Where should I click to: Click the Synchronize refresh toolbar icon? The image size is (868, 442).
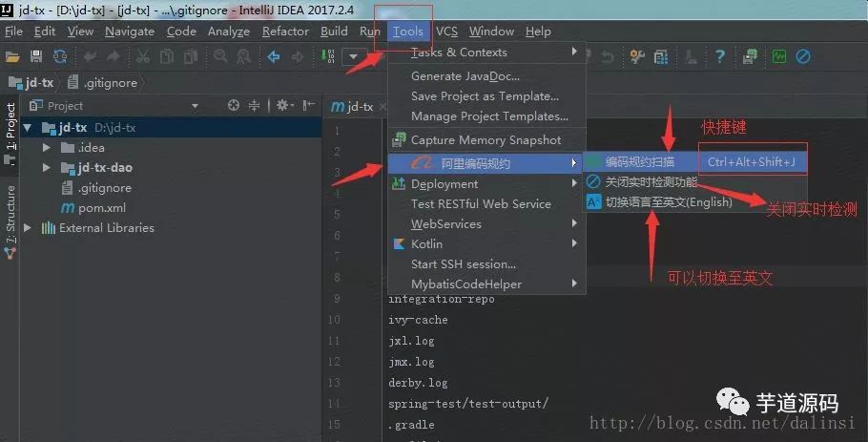(60, 56)
